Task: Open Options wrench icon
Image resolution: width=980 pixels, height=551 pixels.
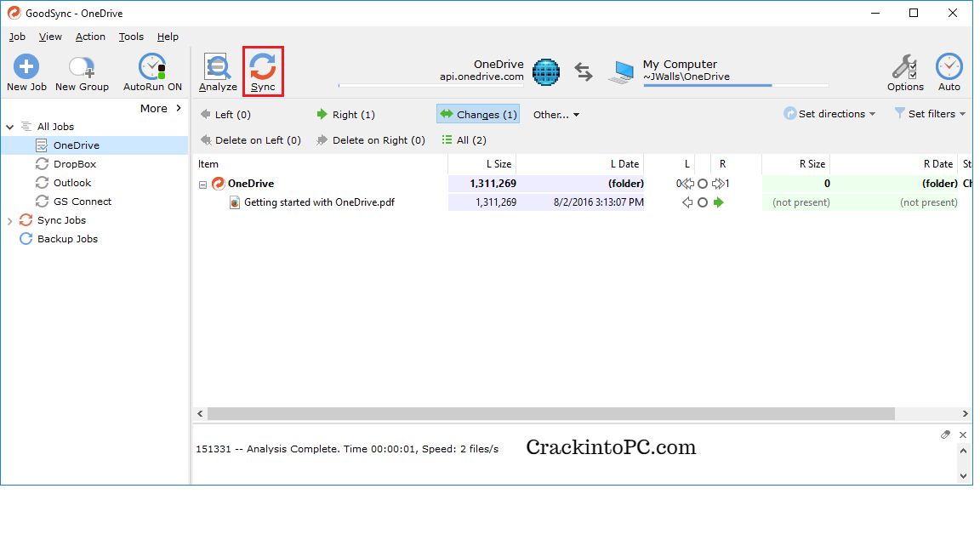Action: point(905,73)
